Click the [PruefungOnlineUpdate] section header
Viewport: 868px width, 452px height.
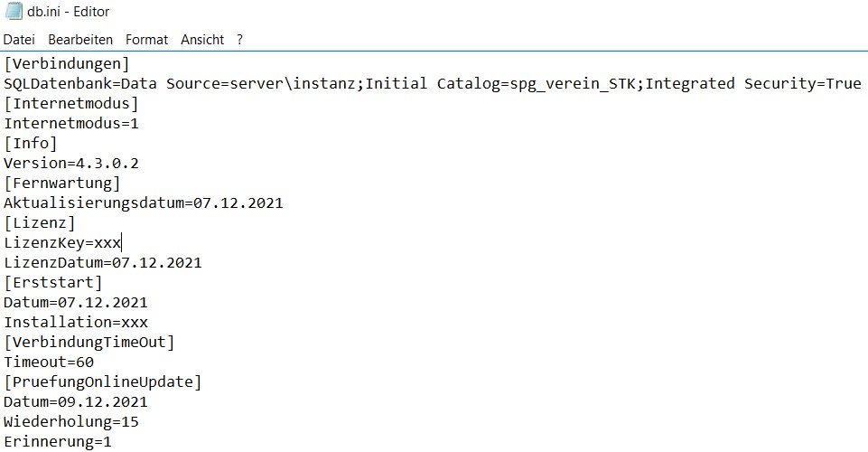point(103,382)
